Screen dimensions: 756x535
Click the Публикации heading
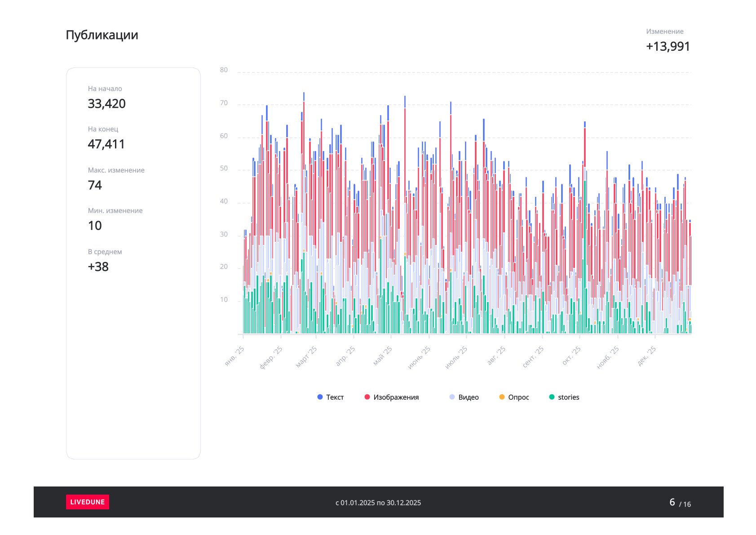click(x=102, y=35)
